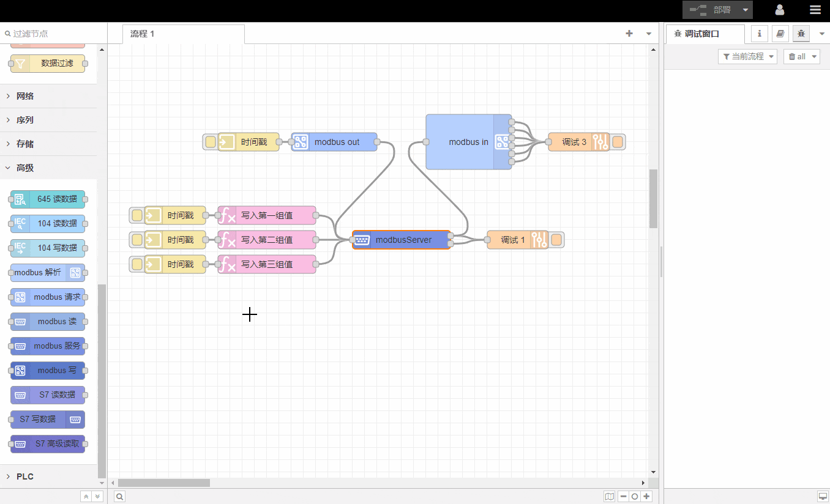Click the user account icon
This screenshot has height=504, width=830.
780,10
